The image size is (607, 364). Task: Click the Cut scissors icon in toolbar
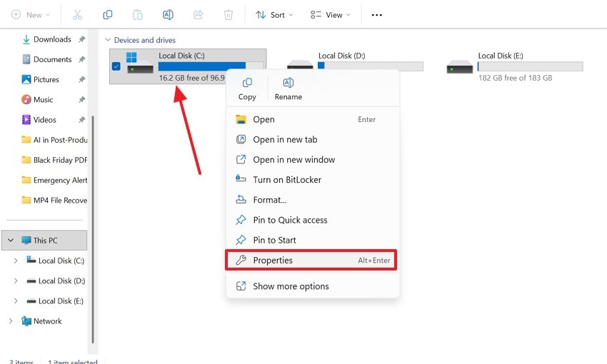click(x=77, y=15)
